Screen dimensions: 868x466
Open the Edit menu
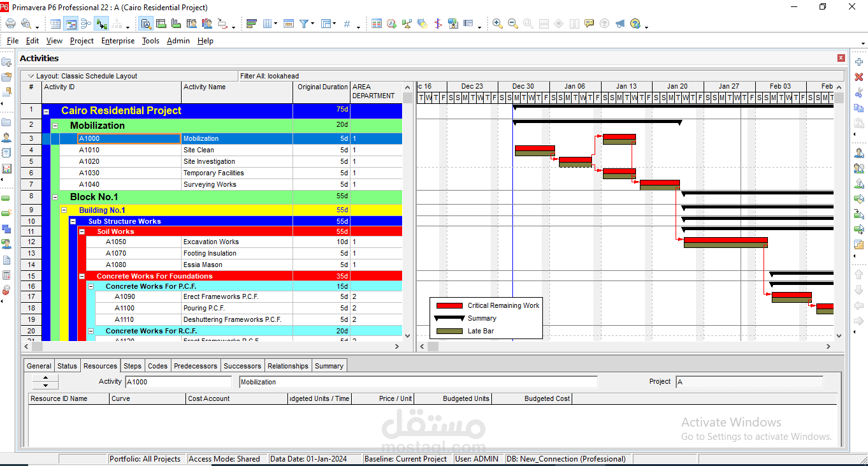(x=33, y=41)
